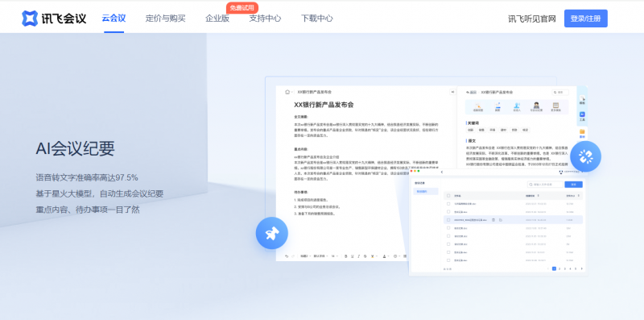The width and height of the screenshot is (644, 320).
Task: Open the font size 14 dropdown
Action: (335, 256)
